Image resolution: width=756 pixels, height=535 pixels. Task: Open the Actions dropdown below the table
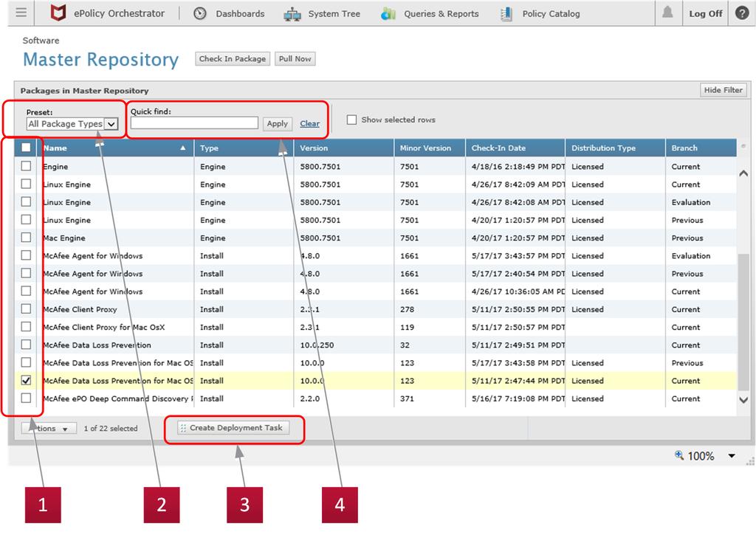point(49,428)
